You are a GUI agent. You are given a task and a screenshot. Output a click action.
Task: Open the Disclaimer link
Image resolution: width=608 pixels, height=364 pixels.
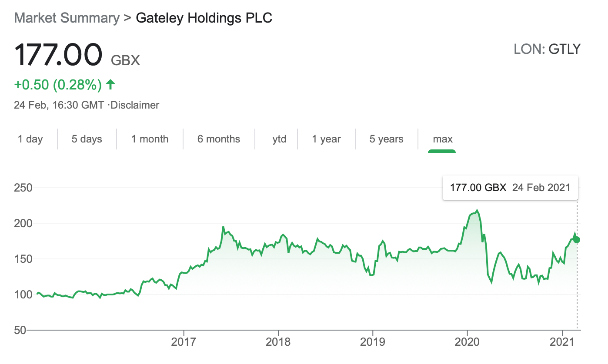pyautogui.click(x=135, y=105)
